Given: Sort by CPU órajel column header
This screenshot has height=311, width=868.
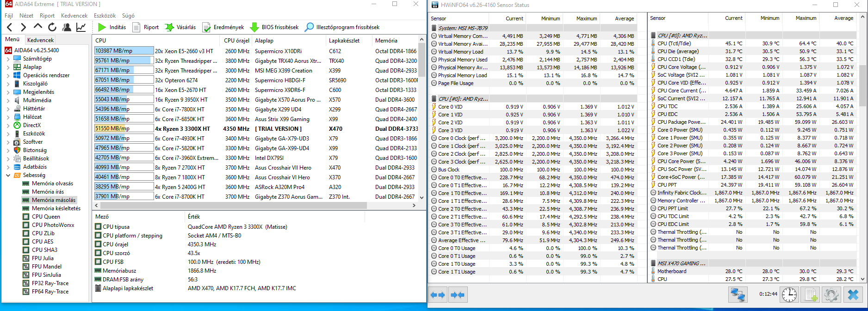Looking at the screenshot, I should pos(237,40).
